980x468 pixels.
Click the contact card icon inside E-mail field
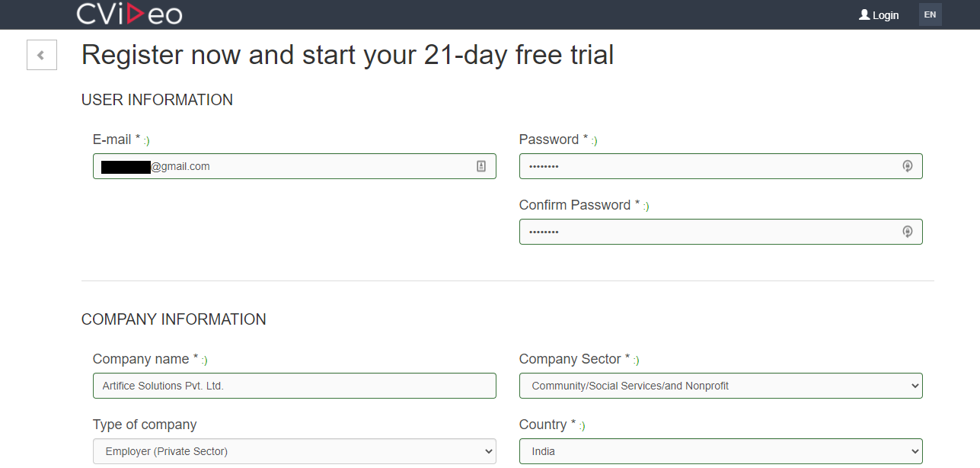481,166
